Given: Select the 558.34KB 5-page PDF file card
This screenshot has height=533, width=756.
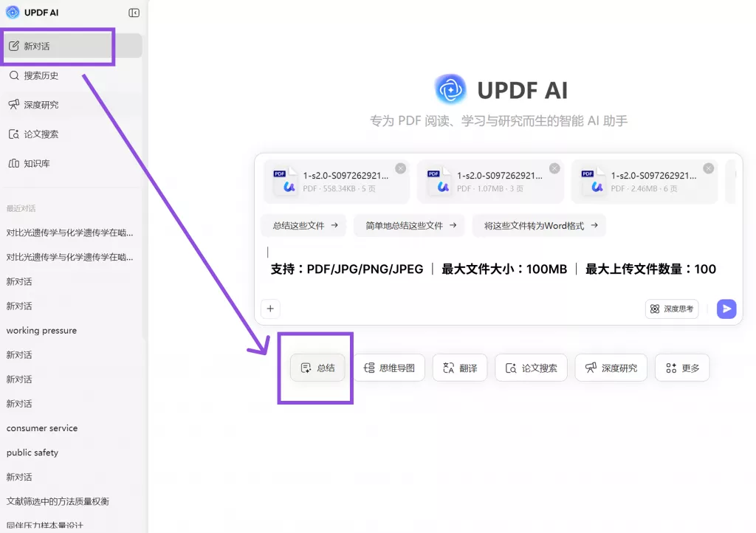Looking at the screenshot, I should [337, 182].
